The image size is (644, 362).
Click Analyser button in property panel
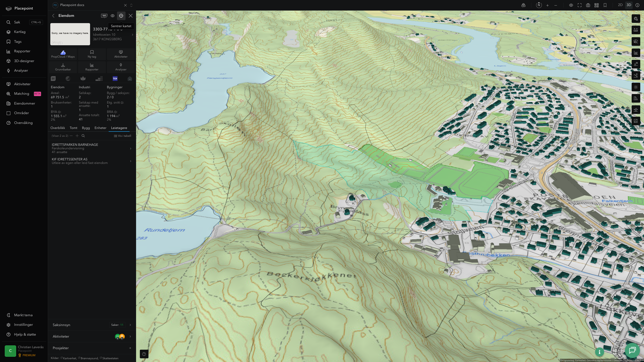[121, 67]
